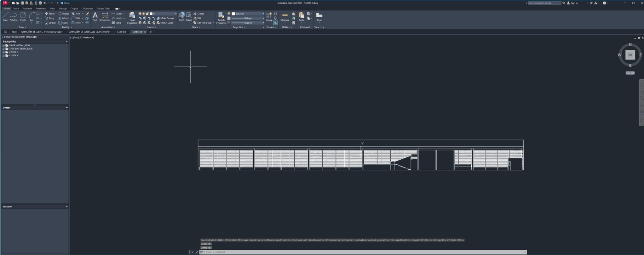The height and width of the screenshot is (255, 644).
Task: Click the Dimension tool icon
Action: coord(105,16)
